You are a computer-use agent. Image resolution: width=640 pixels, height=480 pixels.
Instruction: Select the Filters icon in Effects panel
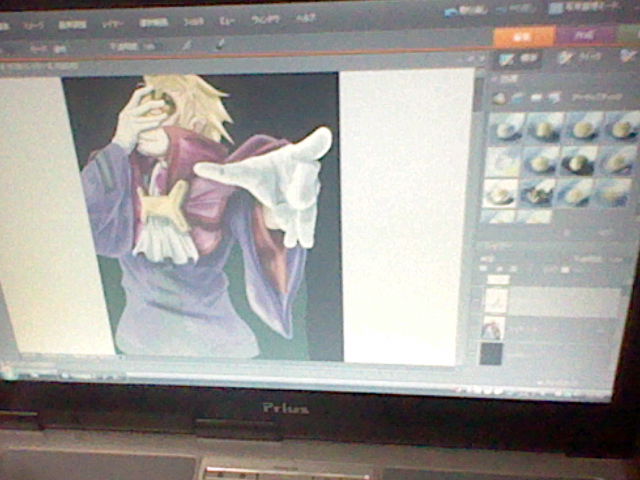tap(500, 97)
